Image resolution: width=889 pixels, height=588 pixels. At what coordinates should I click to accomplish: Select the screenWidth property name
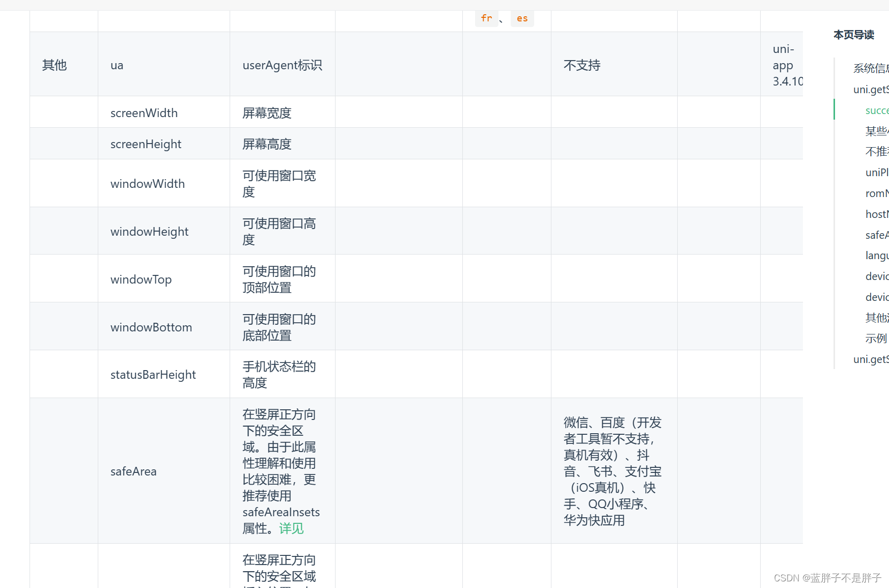(144, 113)
